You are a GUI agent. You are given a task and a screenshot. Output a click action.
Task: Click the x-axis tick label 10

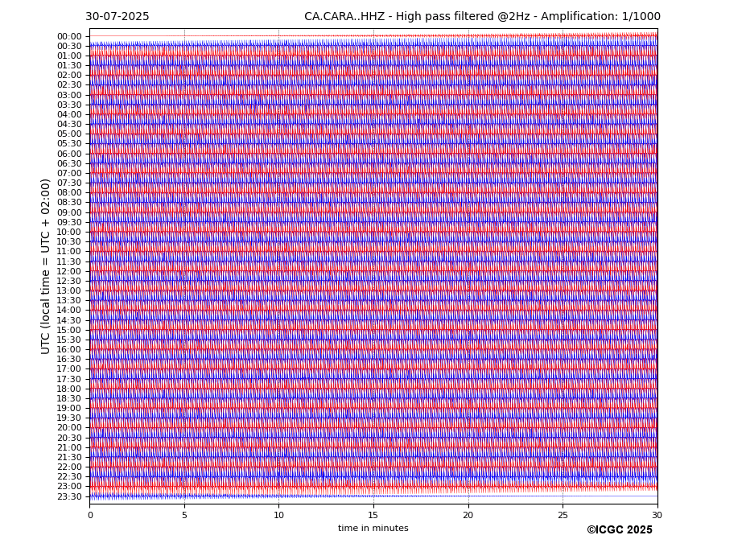[278, 515]
